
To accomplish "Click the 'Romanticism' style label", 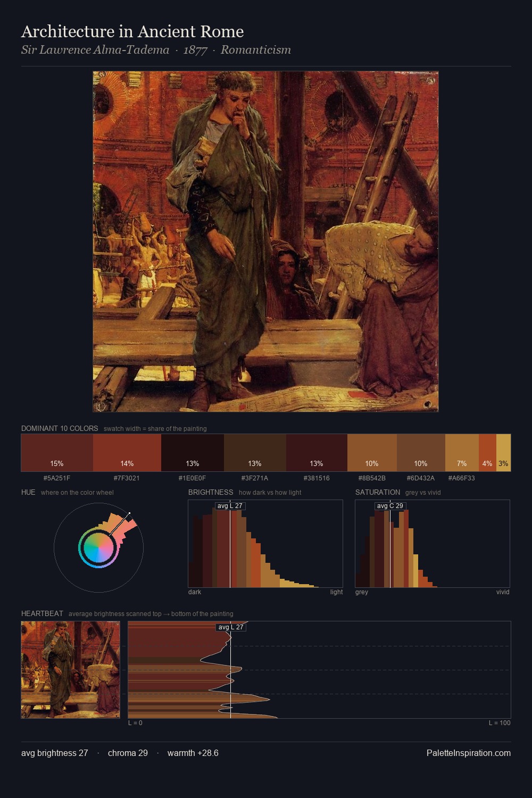I will click(256, 50).
